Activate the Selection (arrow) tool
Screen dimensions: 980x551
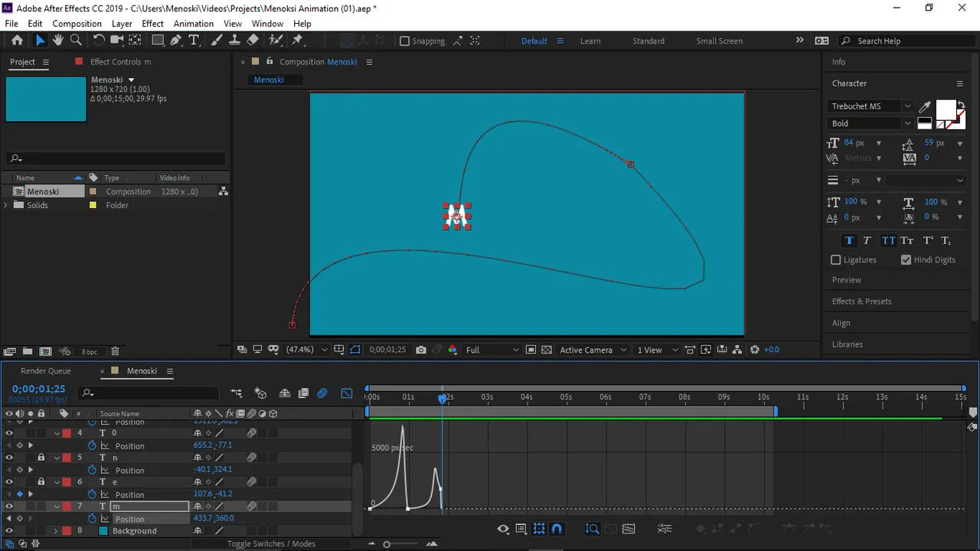click(41, 41)
